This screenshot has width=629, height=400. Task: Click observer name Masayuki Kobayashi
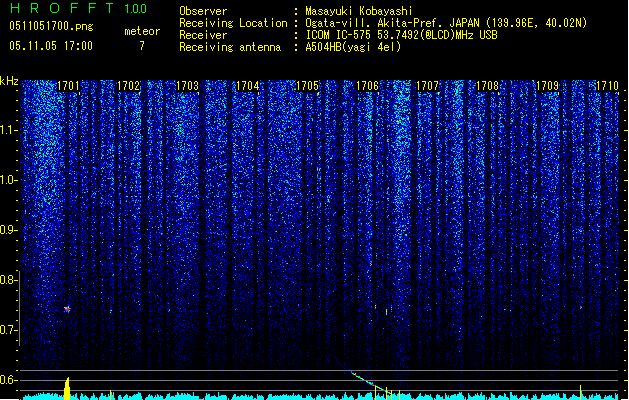359,11
